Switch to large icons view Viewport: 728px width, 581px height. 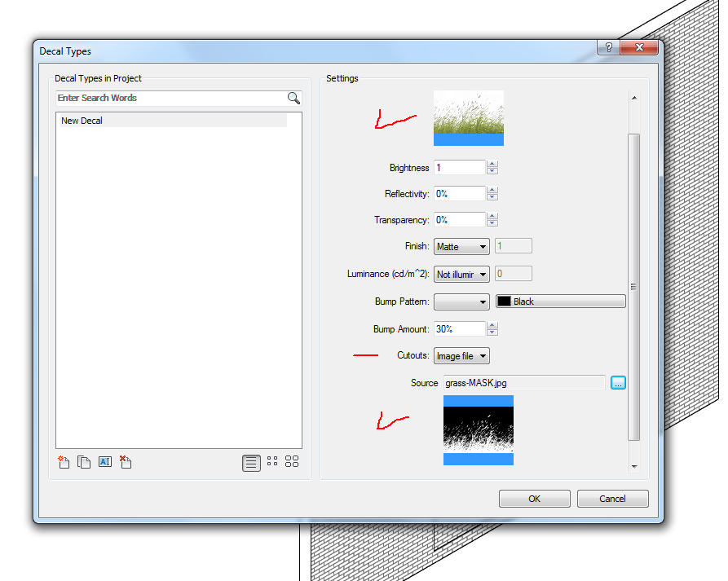tap(292, 461)
